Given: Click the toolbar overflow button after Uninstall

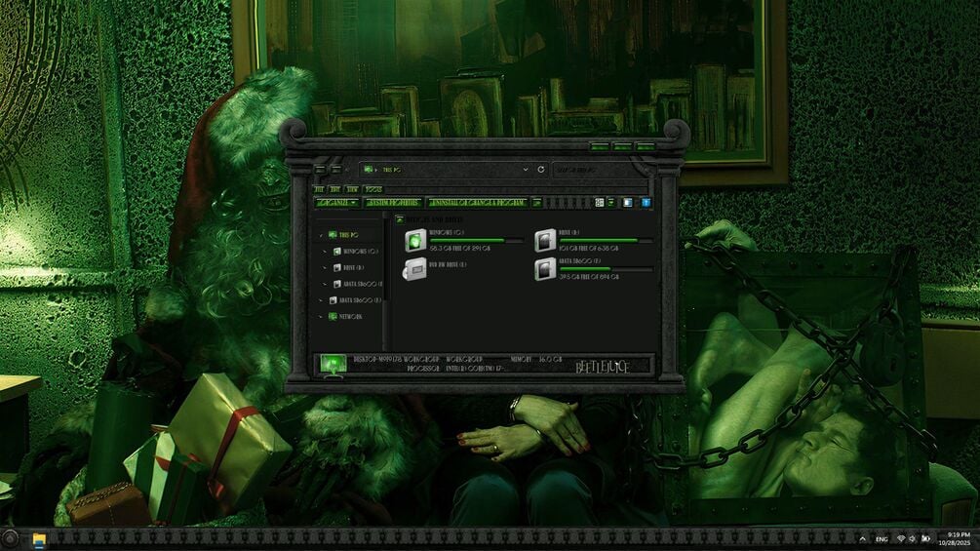Looking at the screenshot, I should point(537,203).
